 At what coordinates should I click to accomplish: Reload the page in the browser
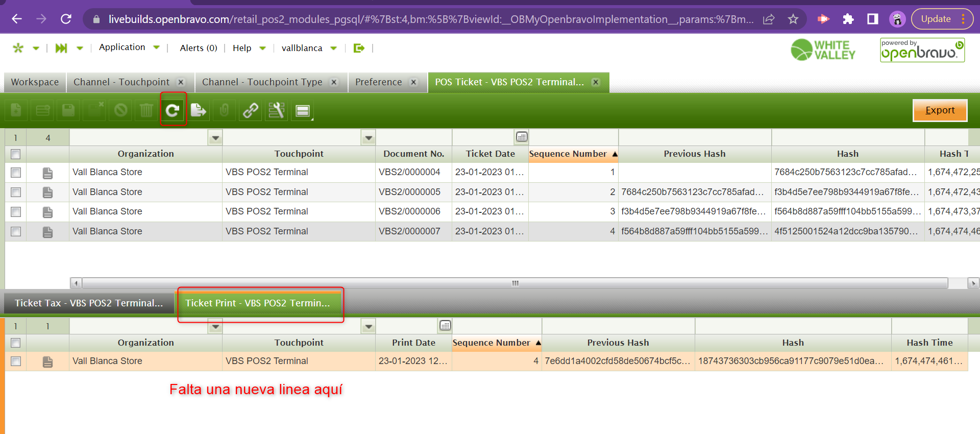[x=66, y=19]
